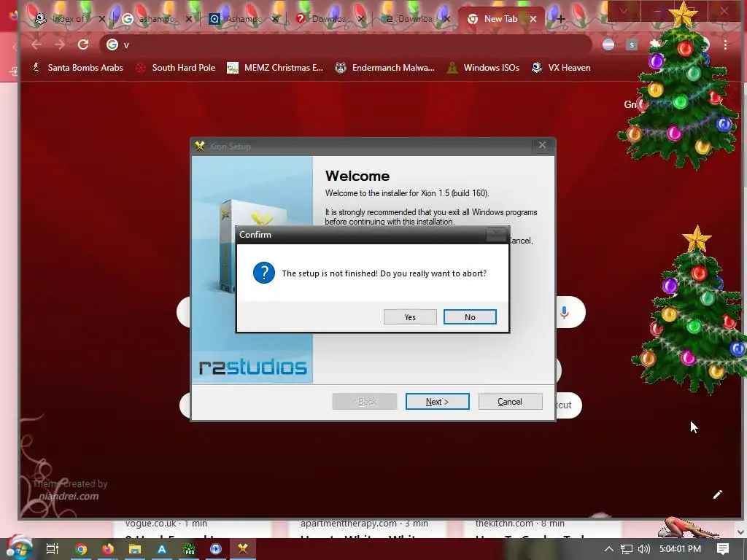This screenshot has height=560, width=747.
Task: Show hidden system tray icons
Action: pos(609,549)
